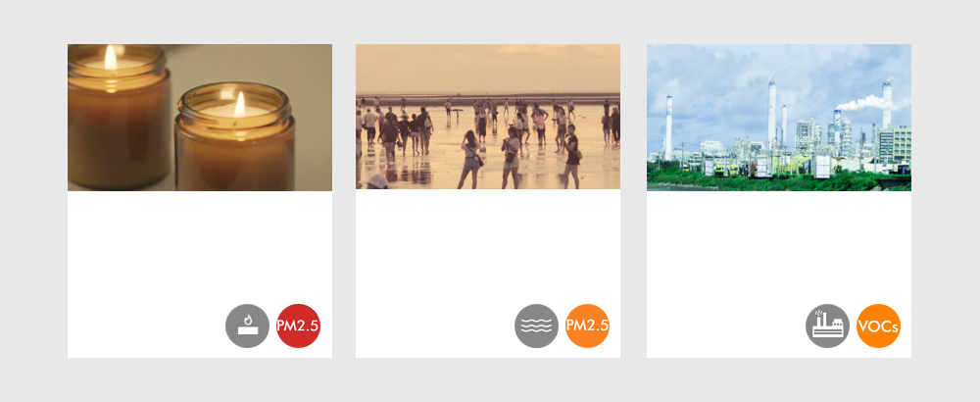980x402 pixels.
Task: Open the industrial factory photo
Action: click(x=779, y=118)
